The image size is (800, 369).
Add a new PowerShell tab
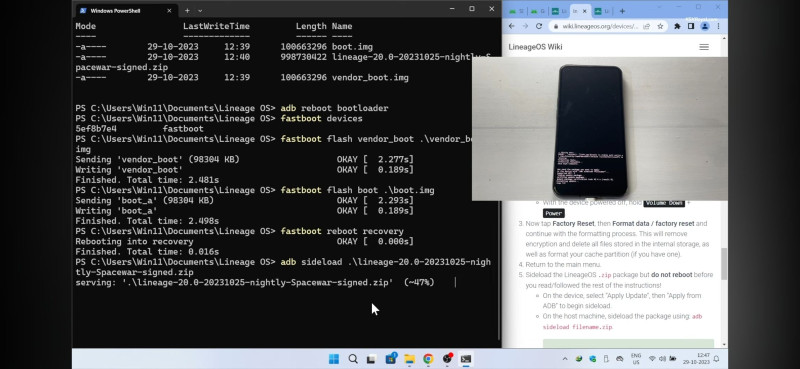pos(187,10)
